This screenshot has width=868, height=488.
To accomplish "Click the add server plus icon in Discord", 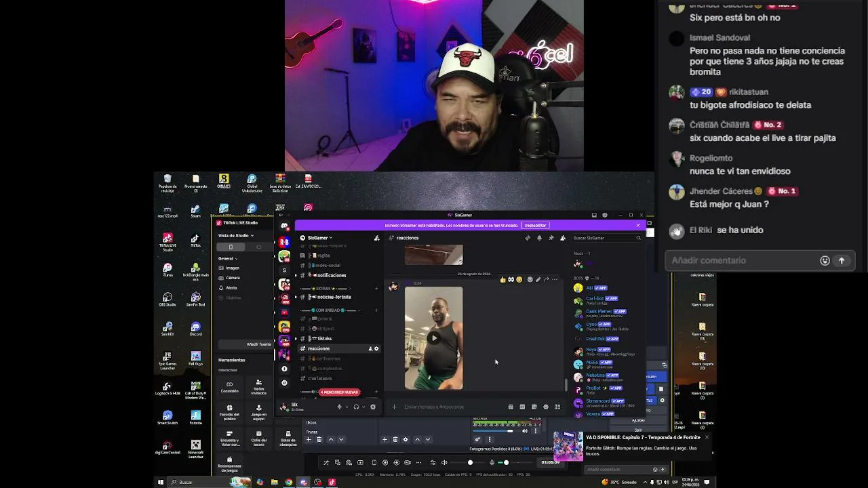I will (284, 369).
